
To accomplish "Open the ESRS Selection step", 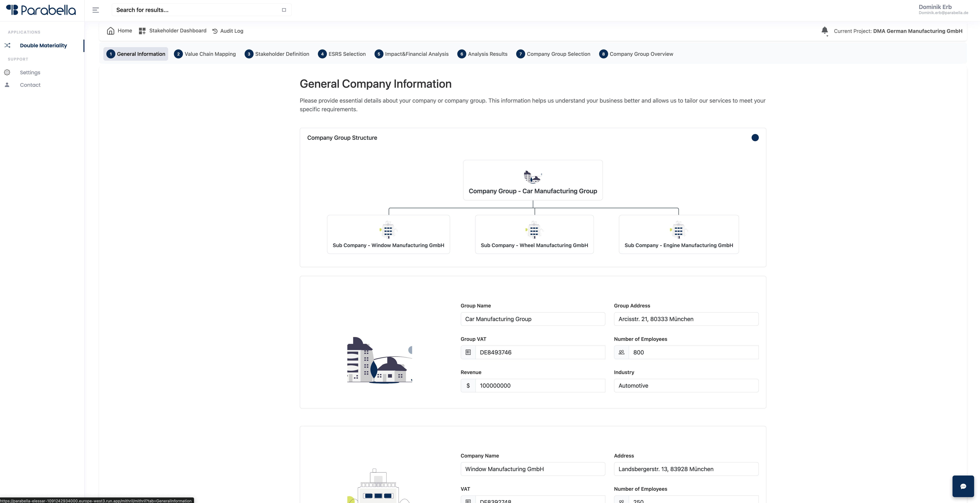I will (342, 54).
